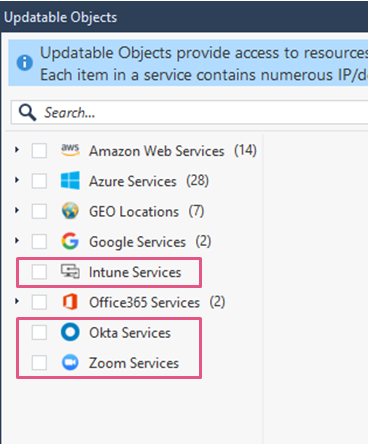
Task: Select the Amazon Web Services checkbox
Action: pos(39,151)
